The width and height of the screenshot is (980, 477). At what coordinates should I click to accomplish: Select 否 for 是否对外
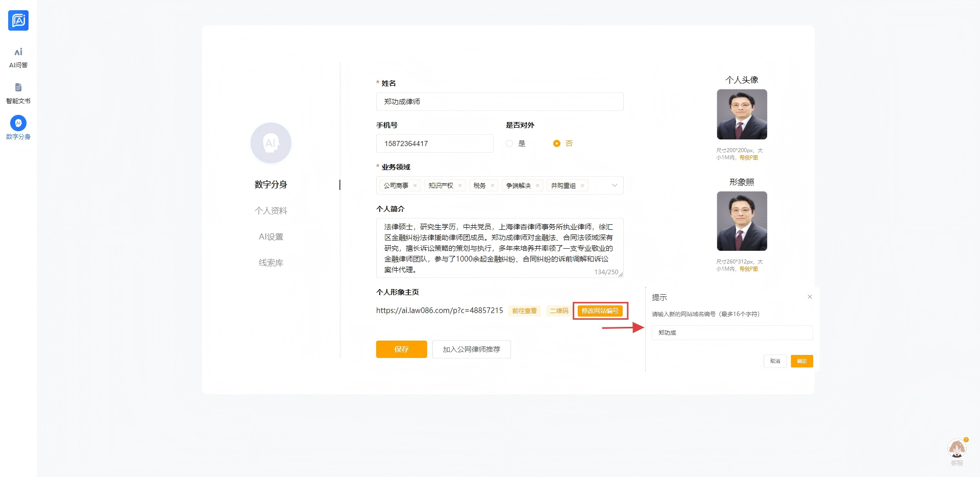click(557, 144)
